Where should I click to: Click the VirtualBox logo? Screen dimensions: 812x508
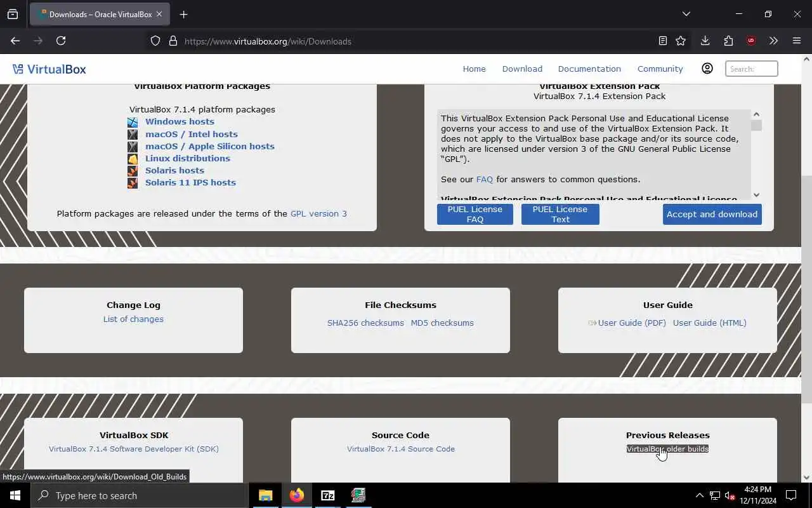tap(49, 69)
